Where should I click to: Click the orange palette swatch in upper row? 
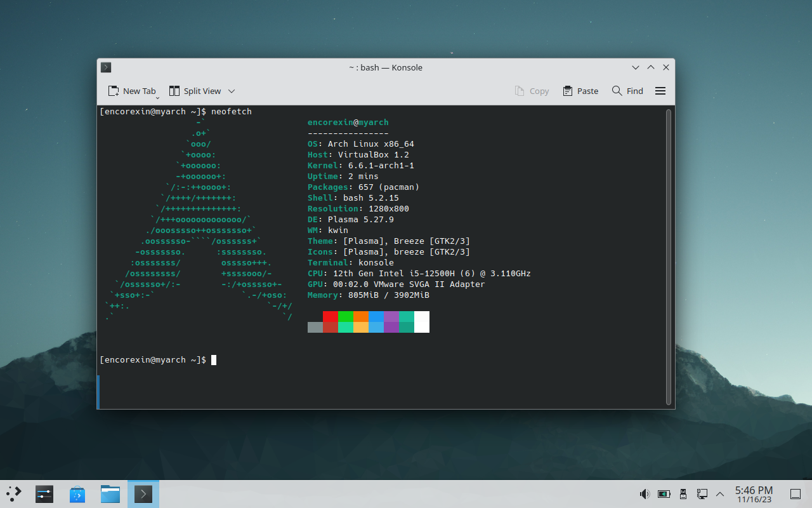[361, 316]
